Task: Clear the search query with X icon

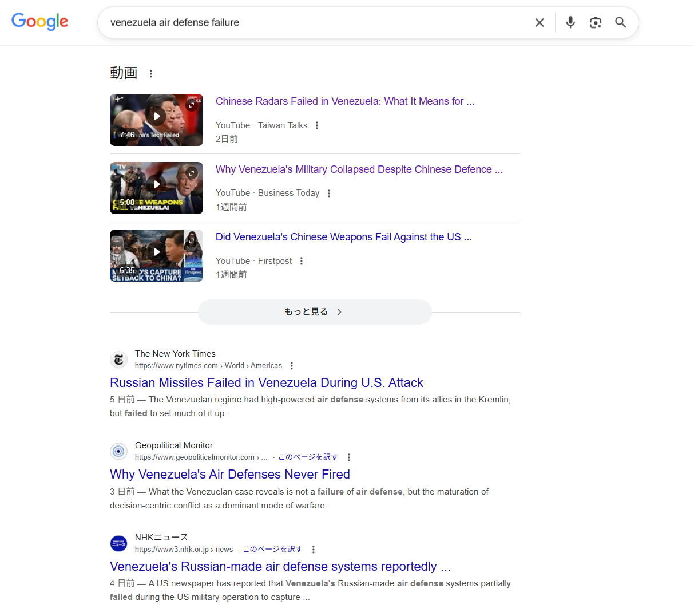Action: click(x=540, y=22)
